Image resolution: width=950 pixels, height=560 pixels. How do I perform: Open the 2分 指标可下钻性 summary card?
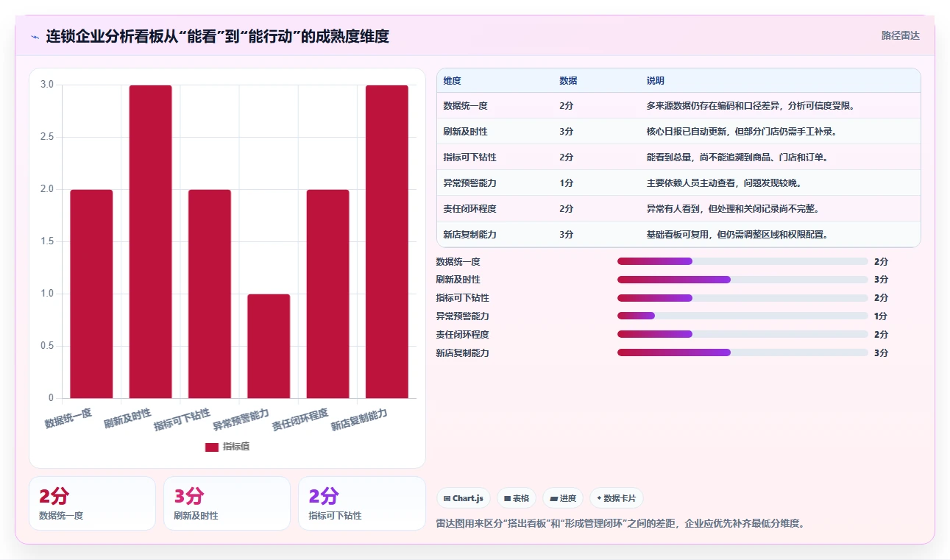[x=361, y=503]
